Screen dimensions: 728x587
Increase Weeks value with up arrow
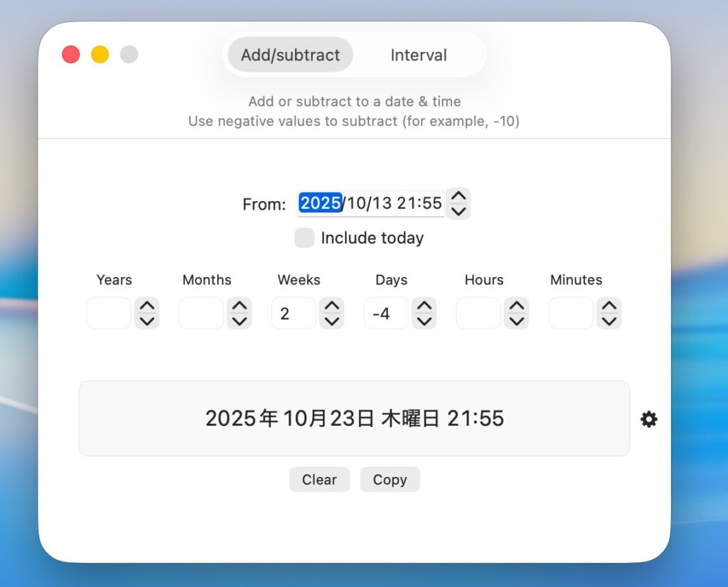tap(332, 306)
